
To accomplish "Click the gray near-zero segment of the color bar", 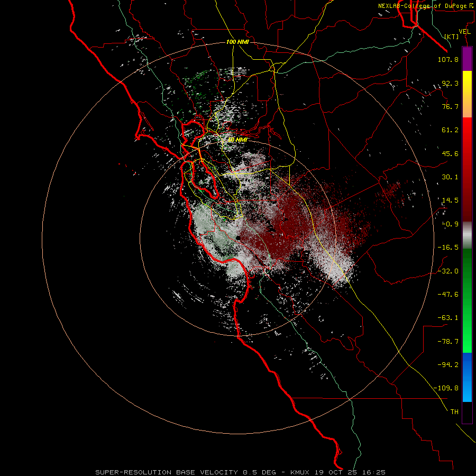I will click(x=467, y=235).
